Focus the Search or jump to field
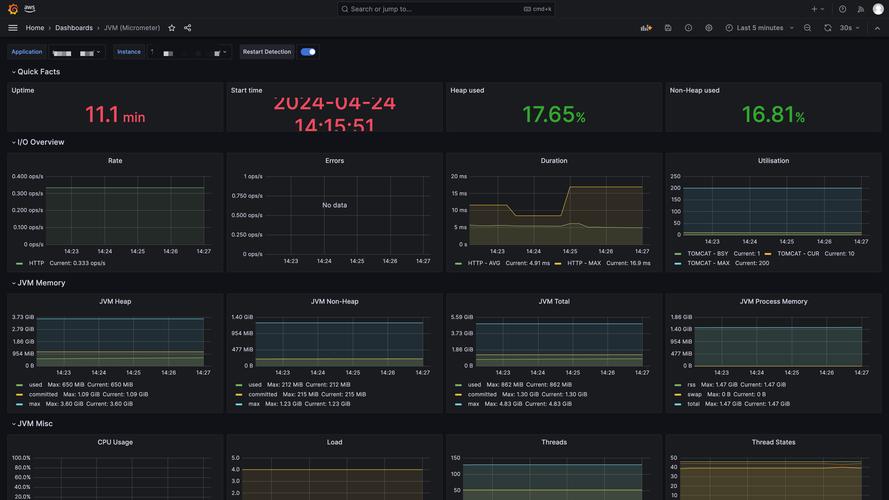Screen dimensions: 889x500 [446, 9]
